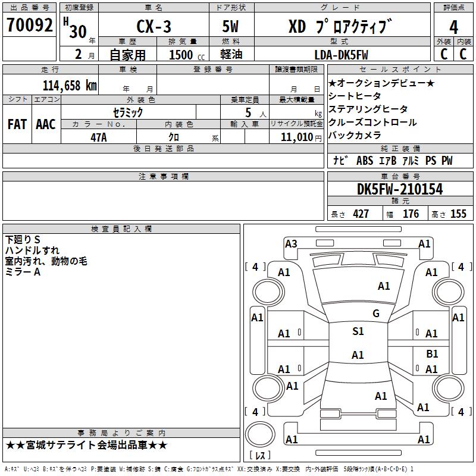Viewport: 476px width, 476px height.
Task: Click 注意事項欄 header
Action: (x=163, y=176)
